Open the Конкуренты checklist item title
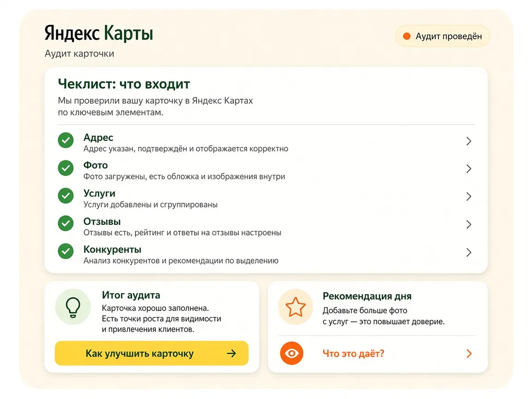 pos(112,249)
